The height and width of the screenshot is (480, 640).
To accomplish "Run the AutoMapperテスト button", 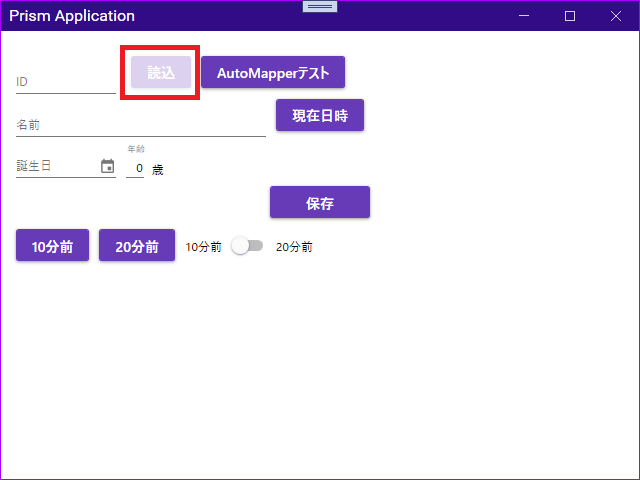I will [x=273, y=72].
